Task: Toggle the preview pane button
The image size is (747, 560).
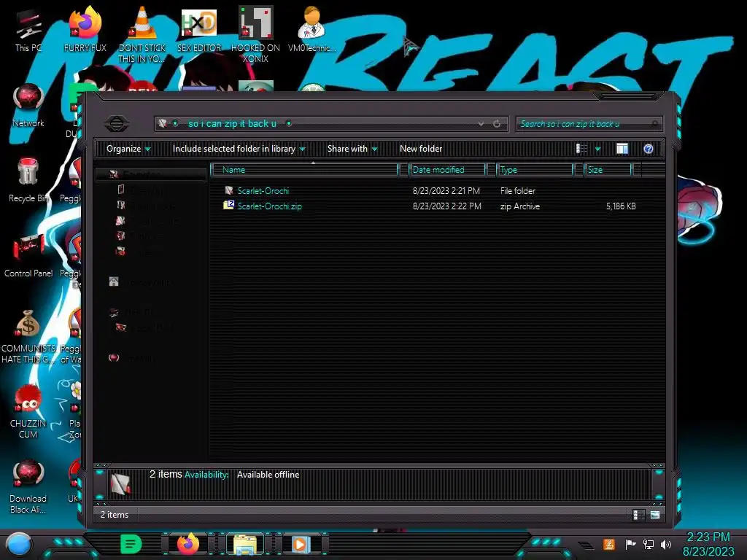Action: tap(622, 149)
